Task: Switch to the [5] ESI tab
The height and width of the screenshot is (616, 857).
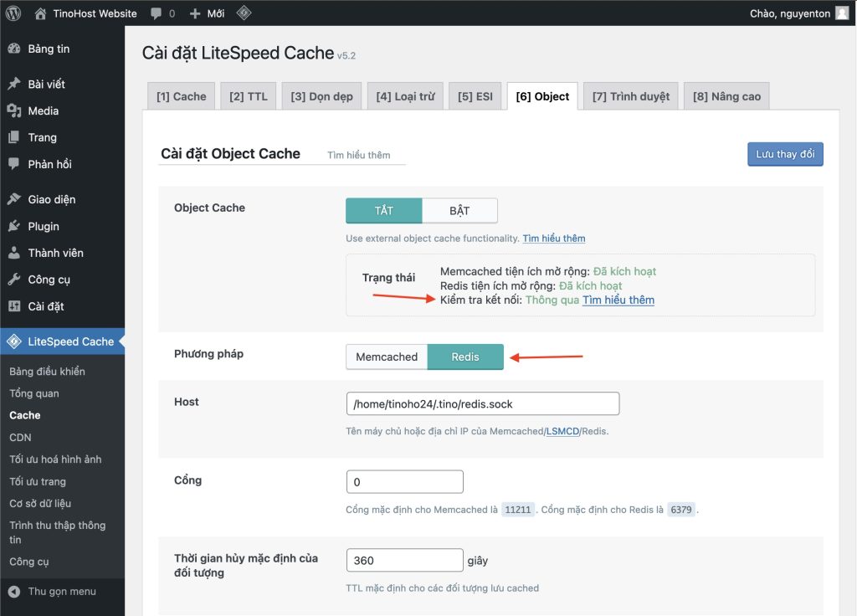Action: click(x=475, y=96)
